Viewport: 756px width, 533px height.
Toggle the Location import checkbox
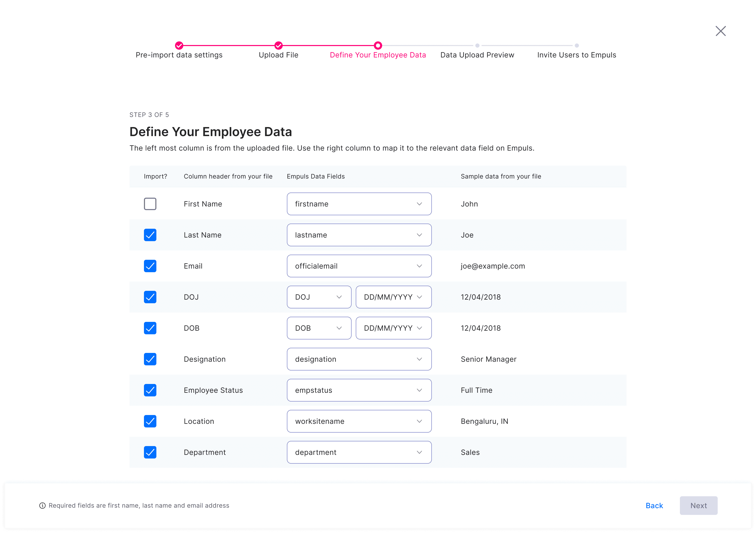(x=150, y=421)
